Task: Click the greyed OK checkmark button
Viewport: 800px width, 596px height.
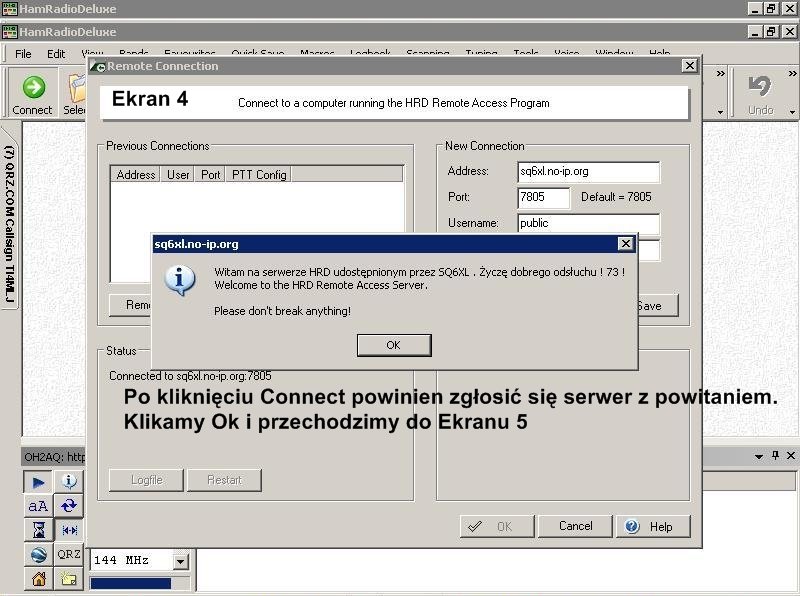Action: (497, 526)
